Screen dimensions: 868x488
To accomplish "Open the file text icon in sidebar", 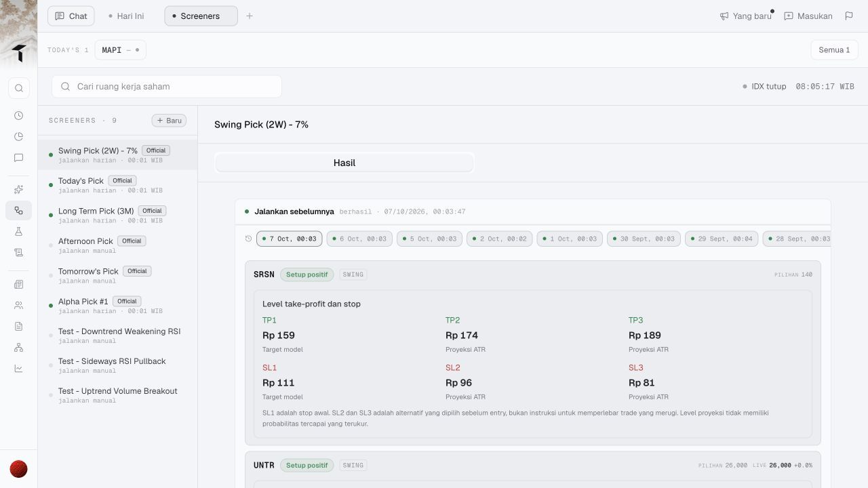I will [19, 327].
